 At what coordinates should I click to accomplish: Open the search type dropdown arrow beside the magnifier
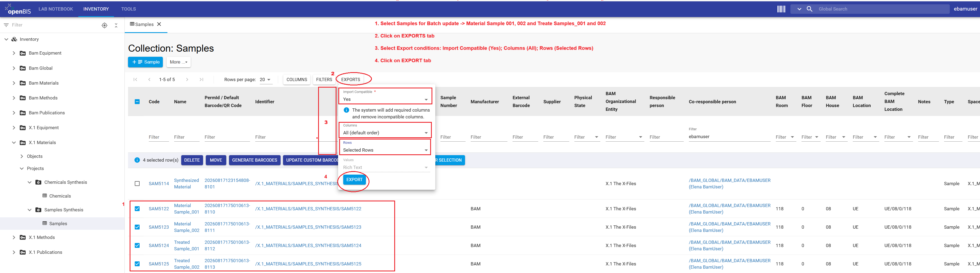(799, 9)
